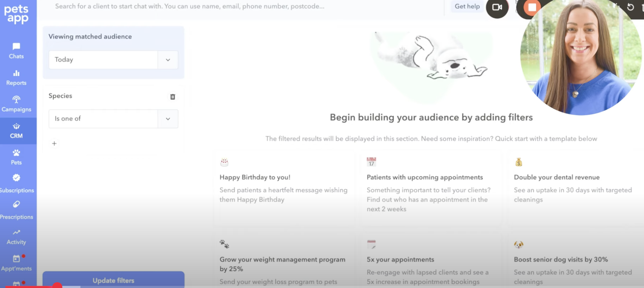644x288 pixels.
Task: Open Prescriptions in the sidebar
Action: tap(17, 210)
